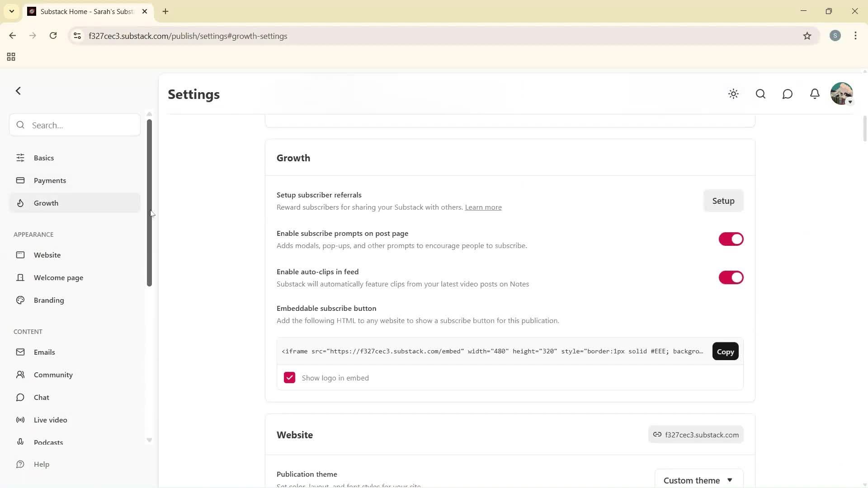Screen dimensions: 868x488
Task: Open the Podcasts content section
Action: 48,442
